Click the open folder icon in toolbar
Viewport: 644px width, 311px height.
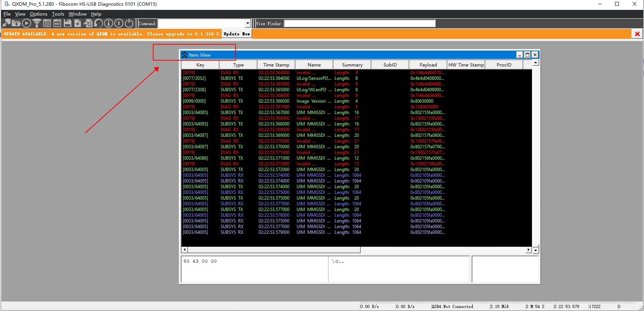16,24
